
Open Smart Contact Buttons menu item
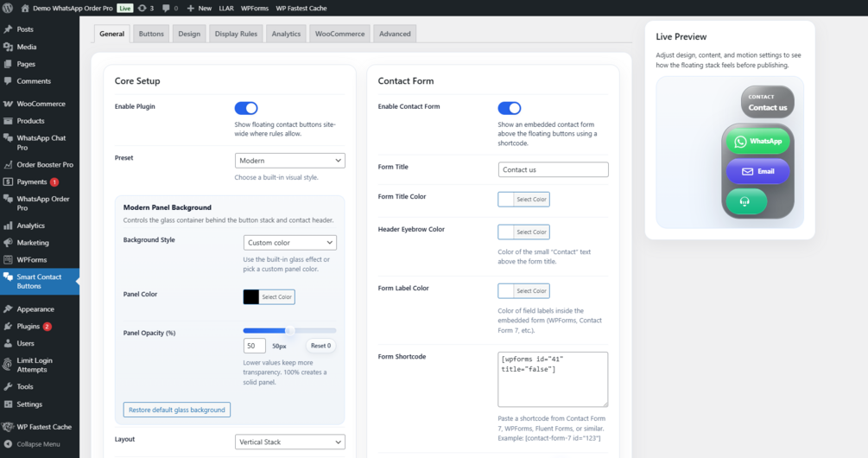(40, 282)
